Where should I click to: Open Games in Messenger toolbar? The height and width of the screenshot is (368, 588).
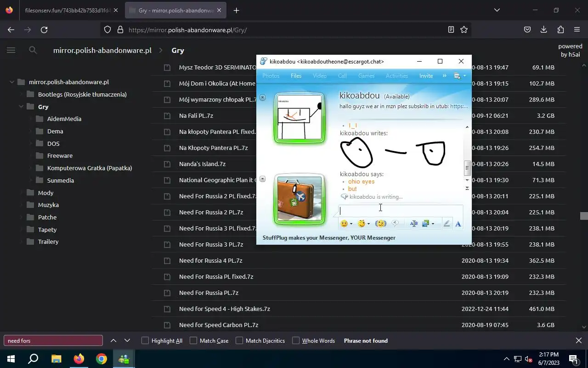pyautogui.click(x=367, y=76)
